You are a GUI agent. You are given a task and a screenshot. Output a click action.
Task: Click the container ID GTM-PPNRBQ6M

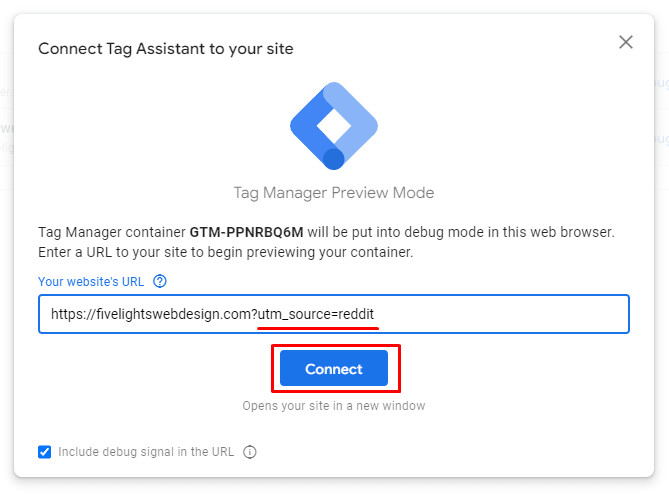tap(246, 232)
